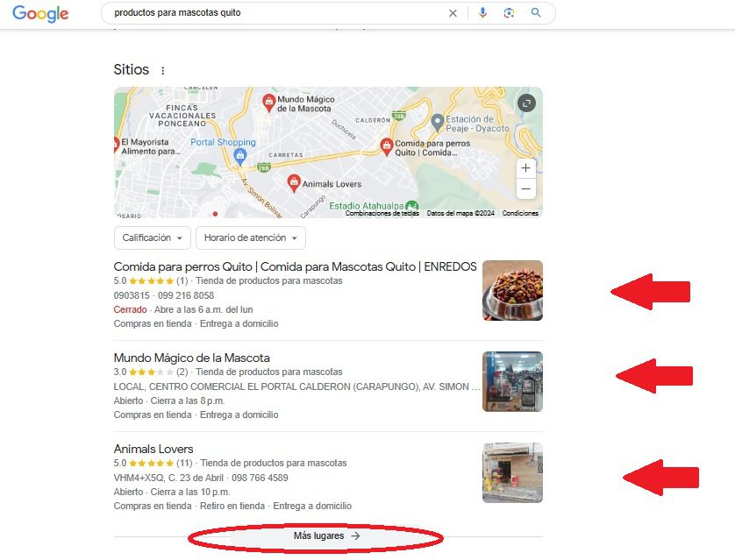Screen dimensions: 735x560
Task: Clear the search query with X icon
Action: 453,13
